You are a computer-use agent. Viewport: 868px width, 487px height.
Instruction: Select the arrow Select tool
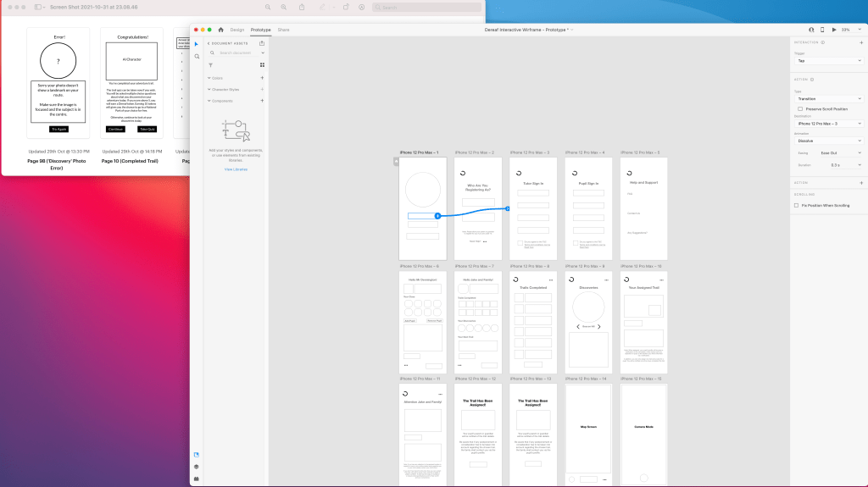click(x=197, y=44)
